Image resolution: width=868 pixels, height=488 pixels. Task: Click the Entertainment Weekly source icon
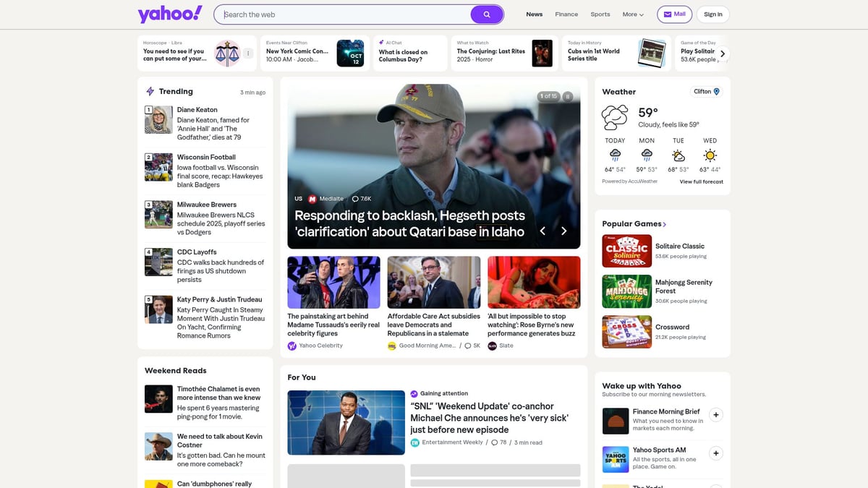coord(415,442)
